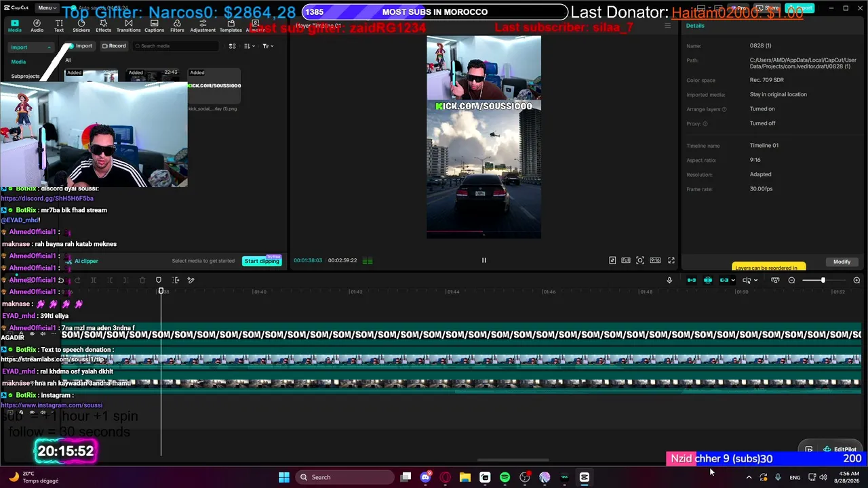The image size is (868, 488).
Task: Split the clip at the playhead
Action: [x=94, y=280]
